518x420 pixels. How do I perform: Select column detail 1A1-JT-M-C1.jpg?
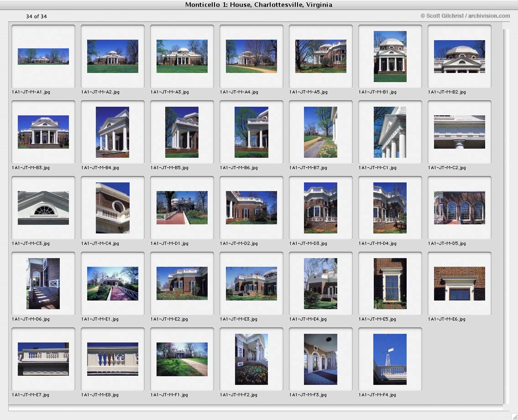(390, 132)
